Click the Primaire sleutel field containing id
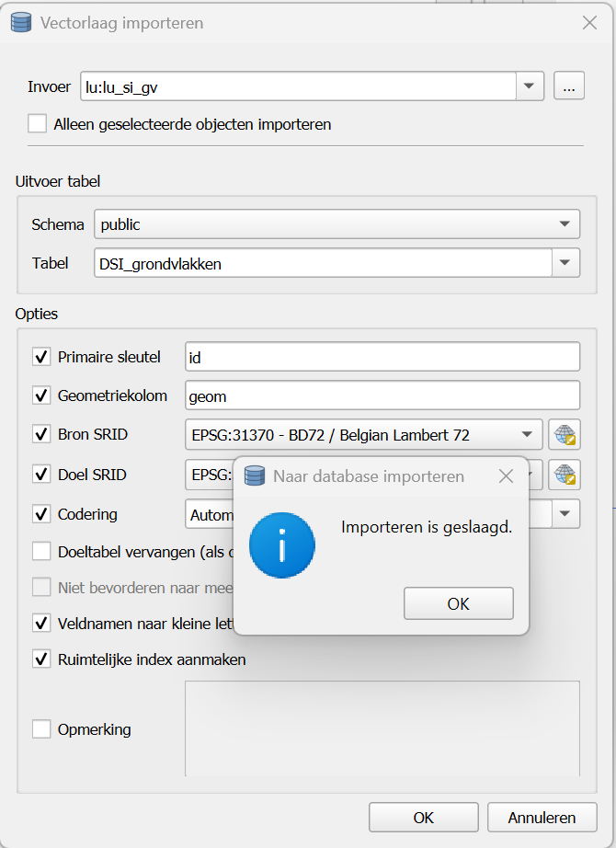The height and width of the screenshot is (848, 616). pos(382,357)
